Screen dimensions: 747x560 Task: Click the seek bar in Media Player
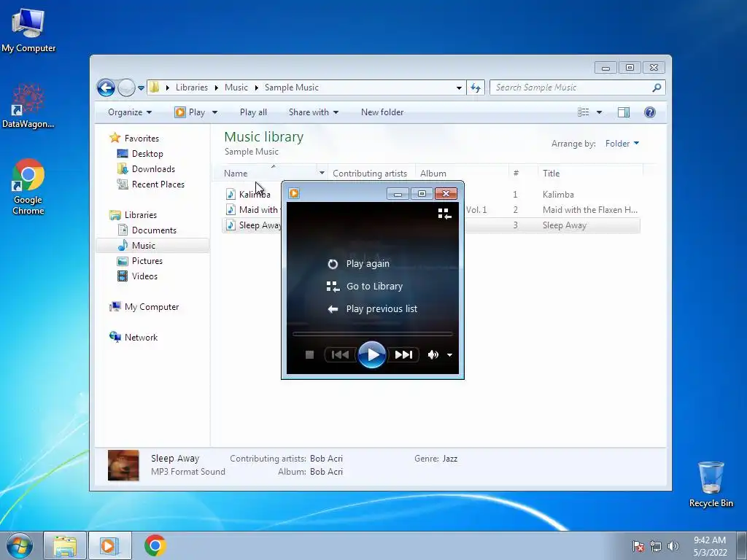pos(372,334)
